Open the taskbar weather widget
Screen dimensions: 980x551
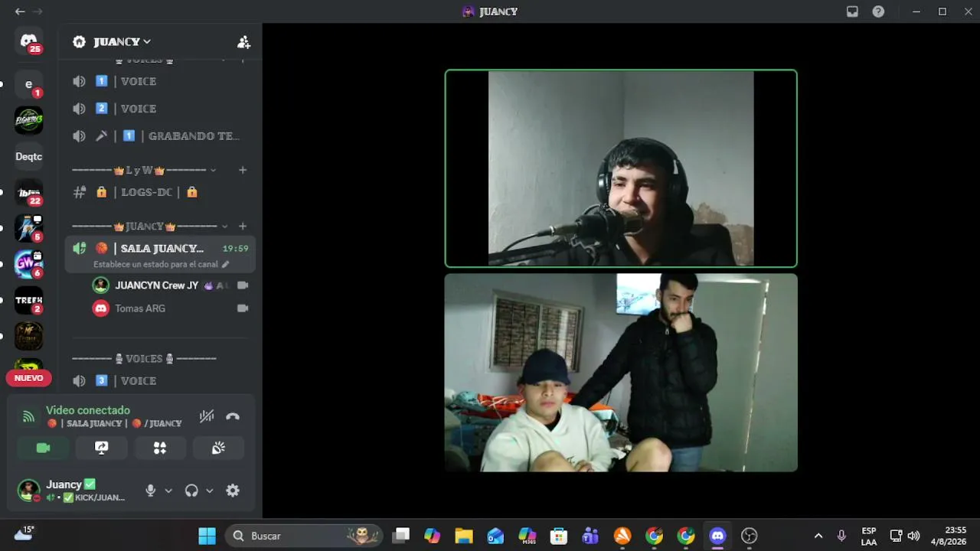[24, 536]
